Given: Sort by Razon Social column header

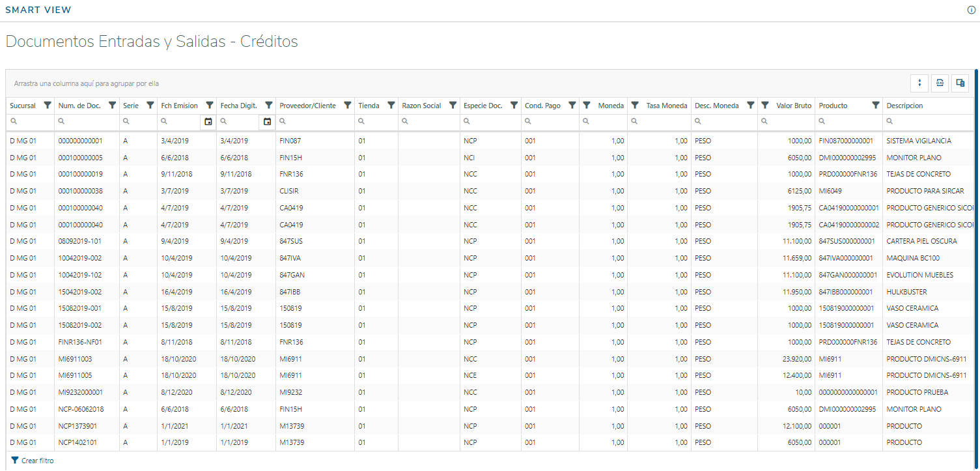Looking at the screenshot, I should click(421, 106).
